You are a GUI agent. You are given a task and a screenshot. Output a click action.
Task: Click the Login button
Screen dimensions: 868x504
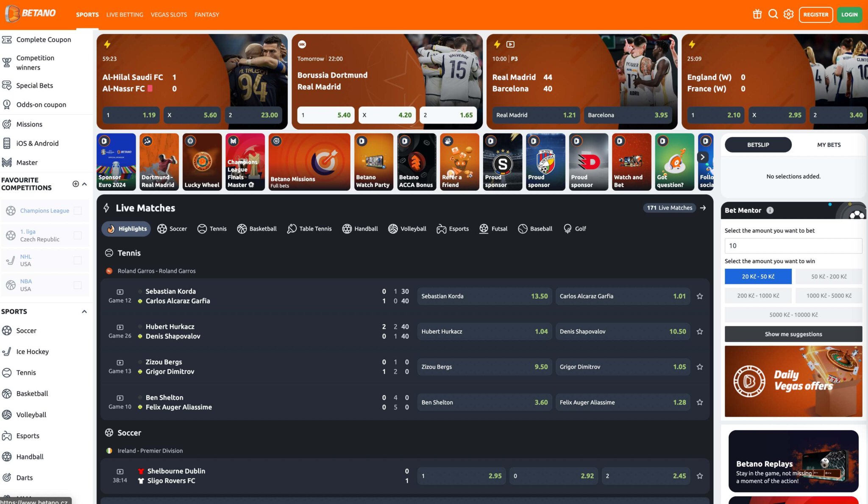click(849, 14)
